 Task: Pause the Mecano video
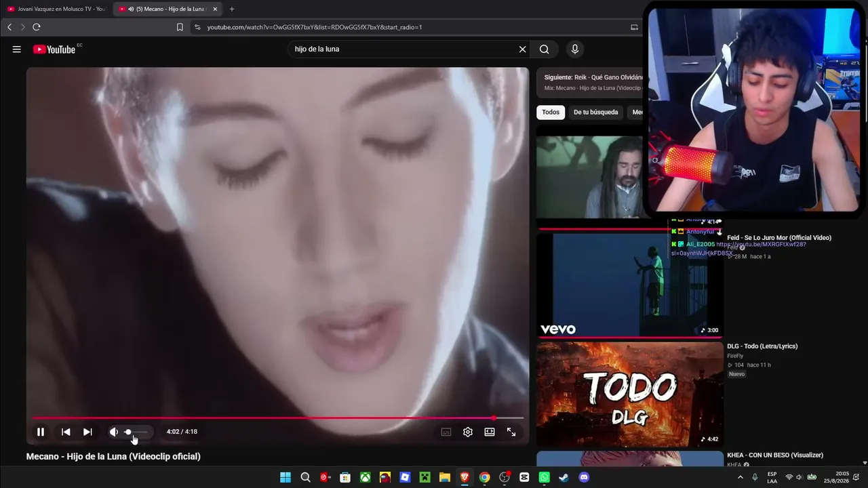click(x=41, y=432)
